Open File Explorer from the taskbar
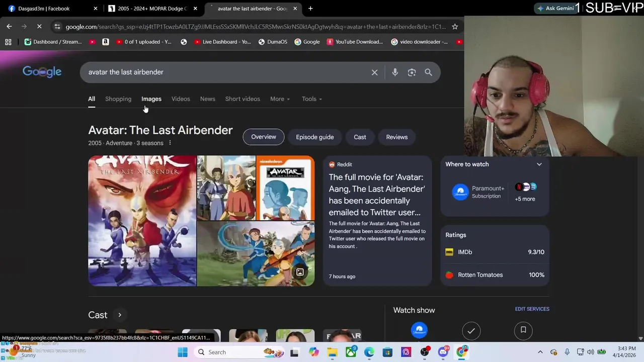Viewport: 644px width, 362px height. [332, 352]
